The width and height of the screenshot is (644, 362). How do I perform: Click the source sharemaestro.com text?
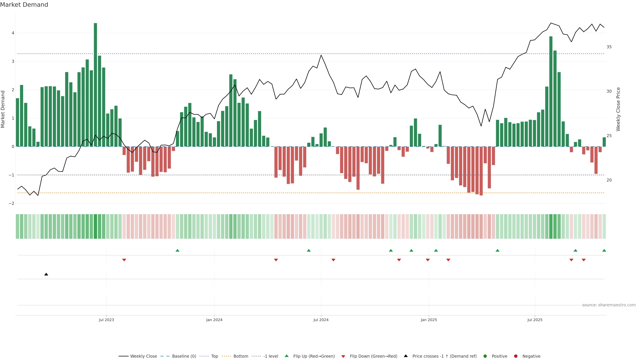click(609, 305)
